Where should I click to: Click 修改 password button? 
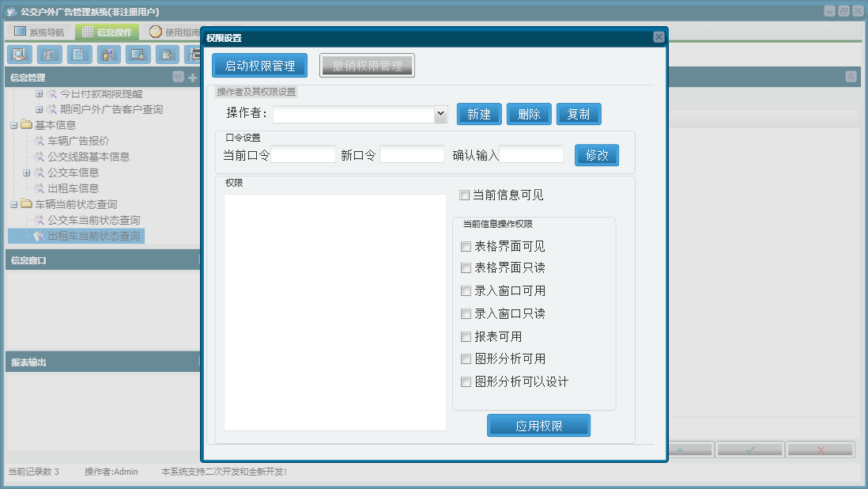click(597, 155)
